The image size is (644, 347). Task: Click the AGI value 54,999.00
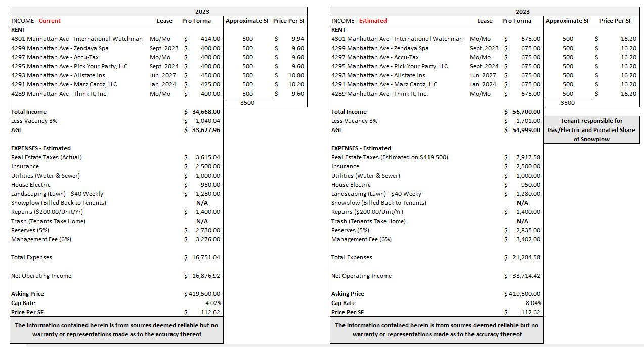pos(526,130)
